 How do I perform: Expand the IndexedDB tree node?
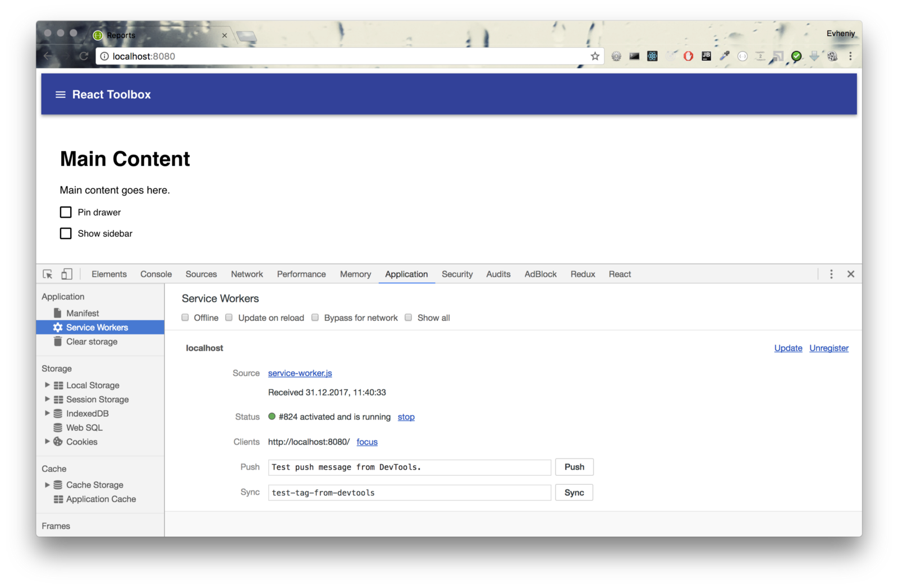(47, 413)
